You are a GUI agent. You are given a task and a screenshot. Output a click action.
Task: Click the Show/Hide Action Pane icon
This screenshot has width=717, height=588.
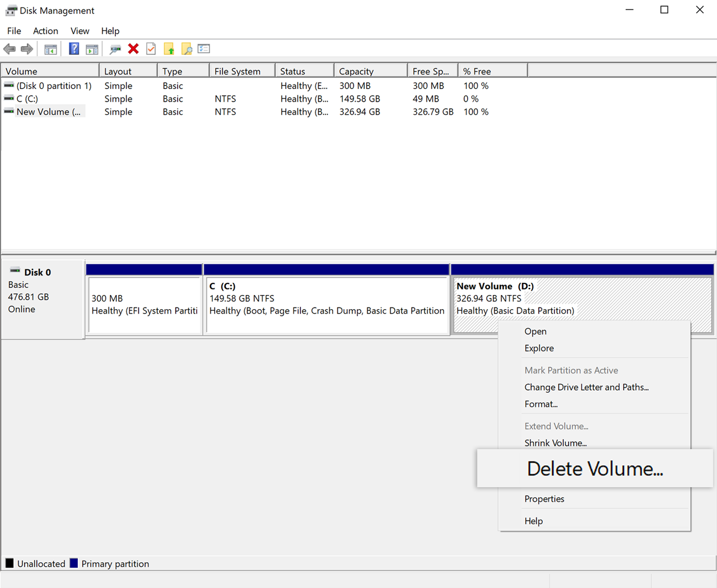(92, 49)
